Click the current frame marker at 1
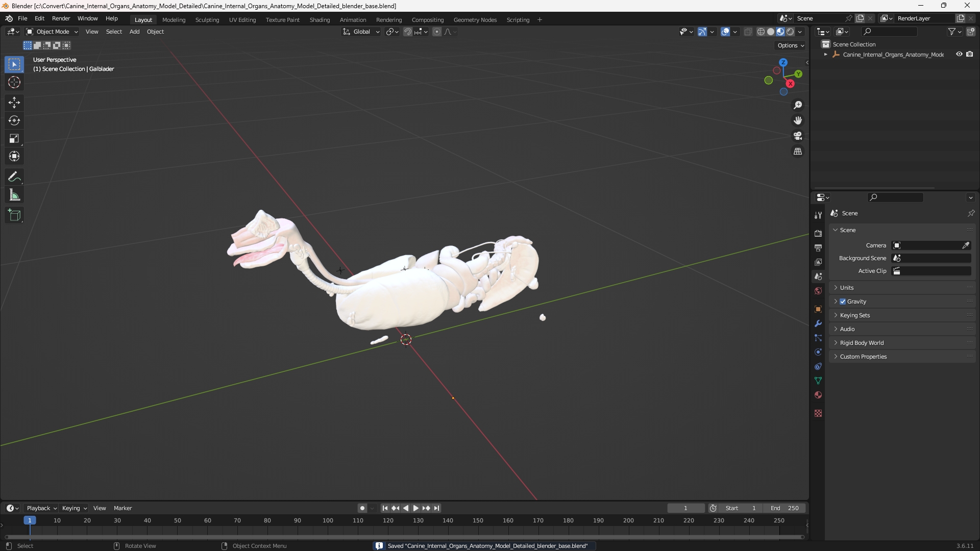Viewport: 980px width, 551px height. click(x=30, y=520)
